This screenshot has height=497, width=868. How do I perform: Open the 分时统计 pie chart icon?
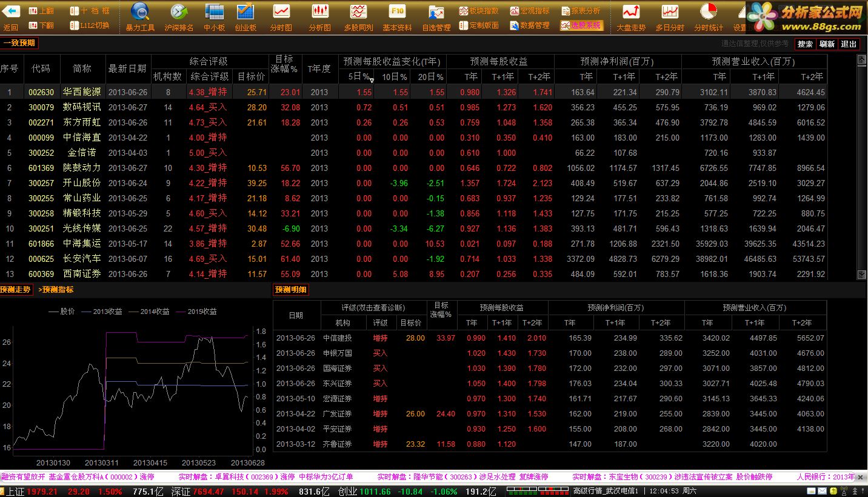(x=709, y=12)
